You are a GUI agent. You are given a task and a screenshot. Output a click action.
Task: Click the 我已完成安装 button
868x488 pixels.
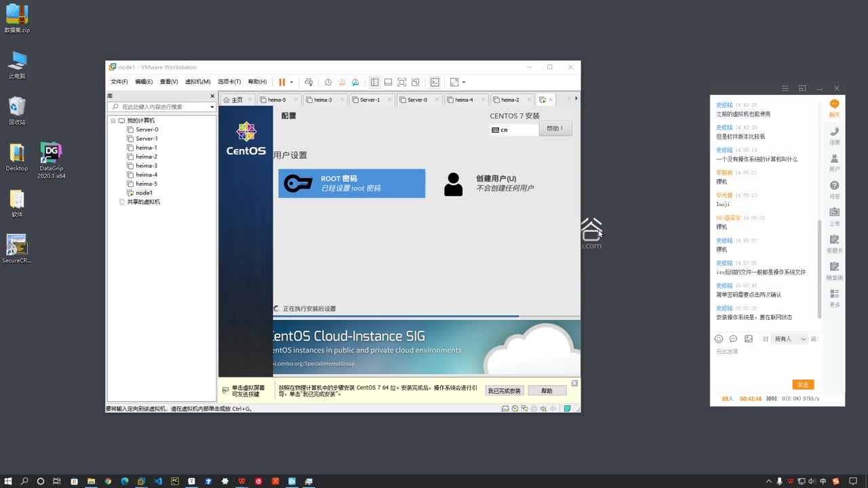[505, 391]
